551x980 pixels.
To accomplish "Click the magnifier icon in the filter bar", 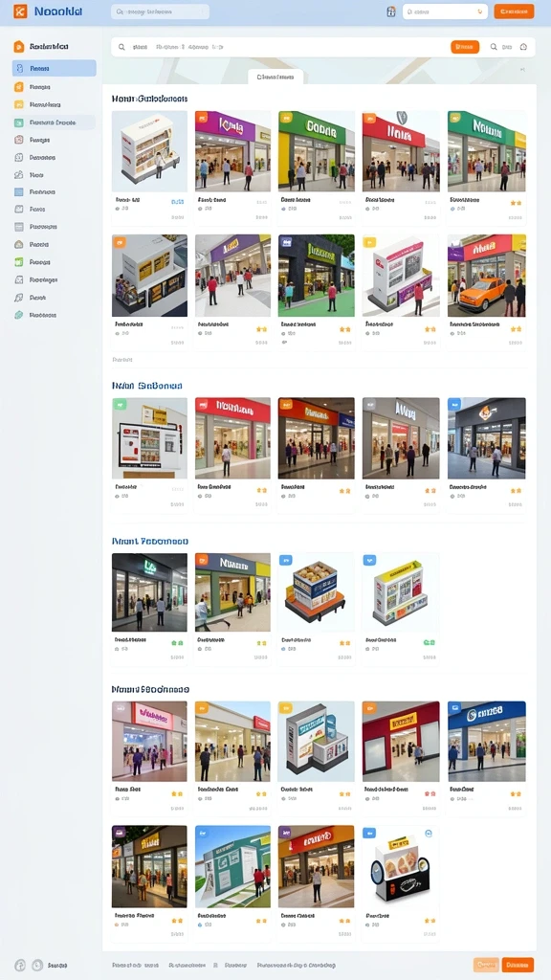I will coord(121,47).
